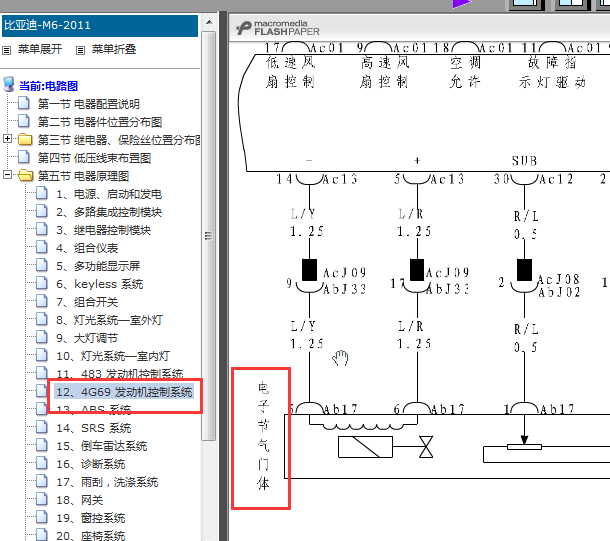Click the 菜单折叠 collapse-all link
610x541 pixels.
[114, 49]
